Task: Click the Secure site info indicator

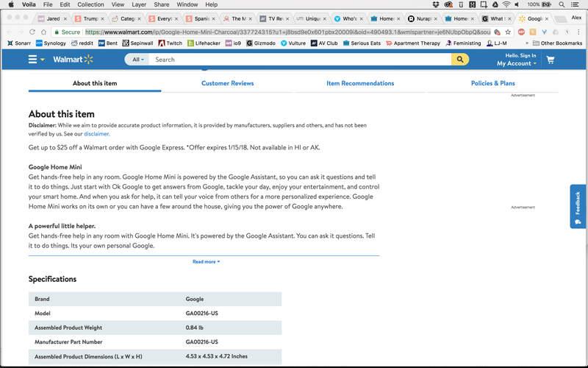Action: [68, 32]
